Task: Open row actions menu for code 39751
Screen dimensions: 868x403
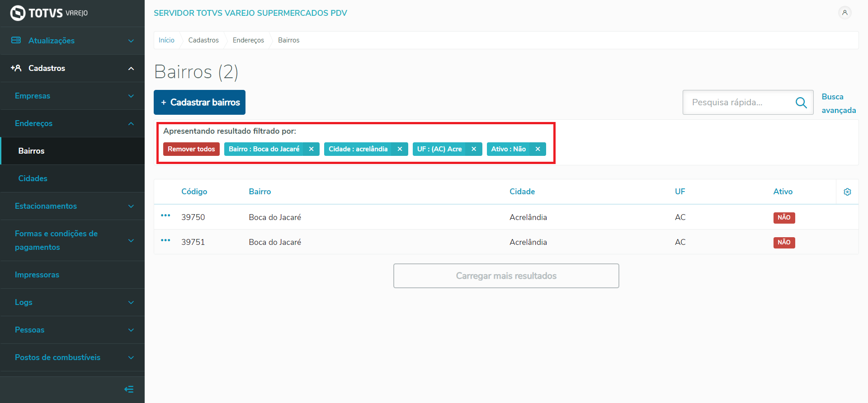Action: 165,240
